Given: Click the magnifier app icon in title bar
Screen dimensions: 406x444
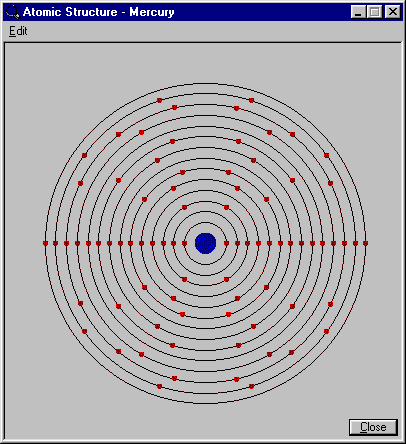Looking at the screenshot, I should [13, 12].
